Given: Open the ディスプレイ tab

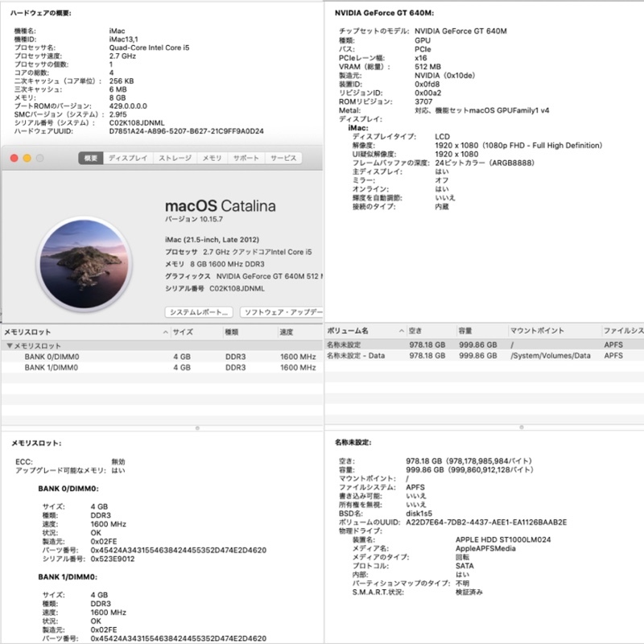Looking at the screenshot, I should pyautogui.click(x=128, y=158).
